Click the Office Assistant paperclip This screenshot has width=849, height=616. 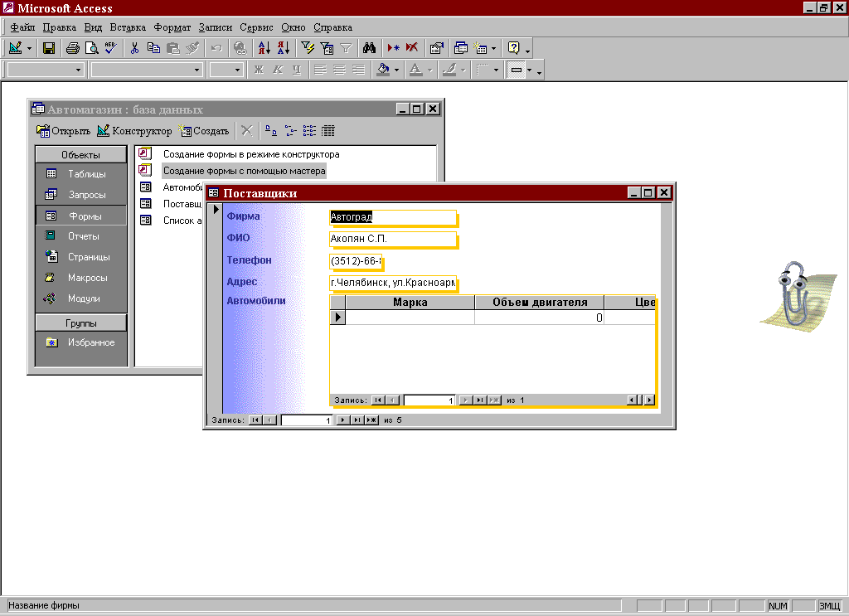pyautogui.click(x=797, y=295)
